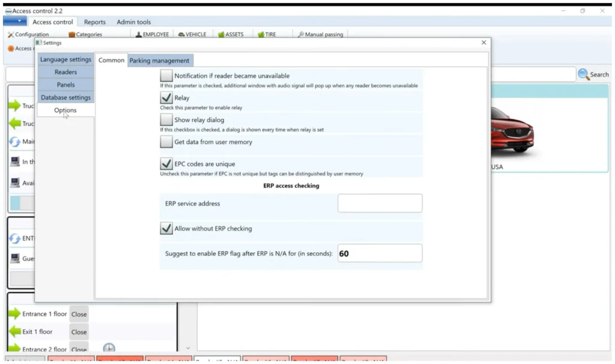The image size is (615, 364).
Task: Open Database settings section
Action: click(65, 97)
